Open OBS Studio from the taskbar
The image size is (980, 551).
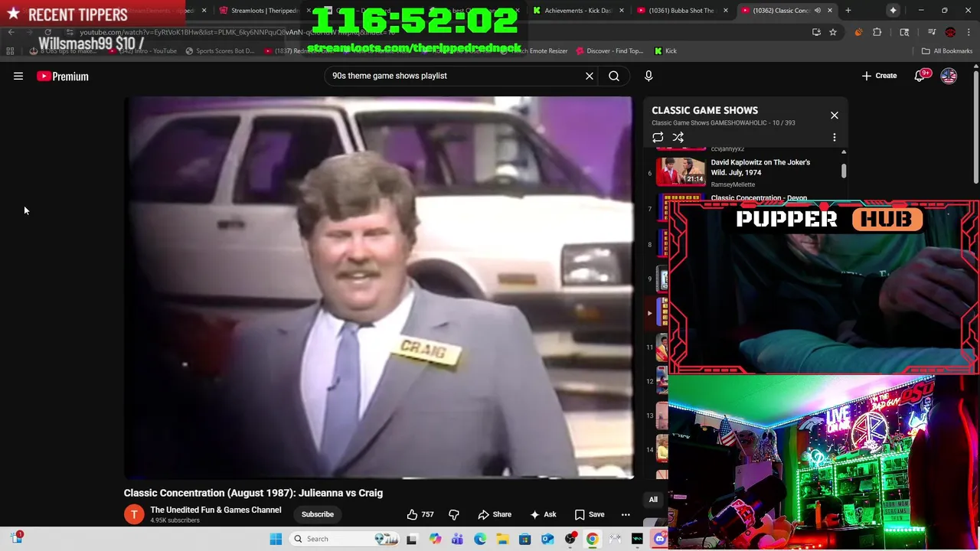click(570, 539)
